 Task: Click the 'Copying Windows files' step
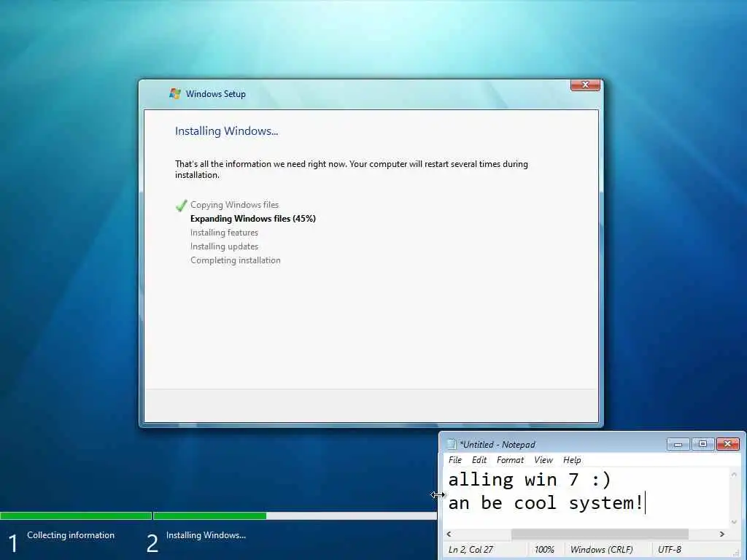tap(234, 205)
